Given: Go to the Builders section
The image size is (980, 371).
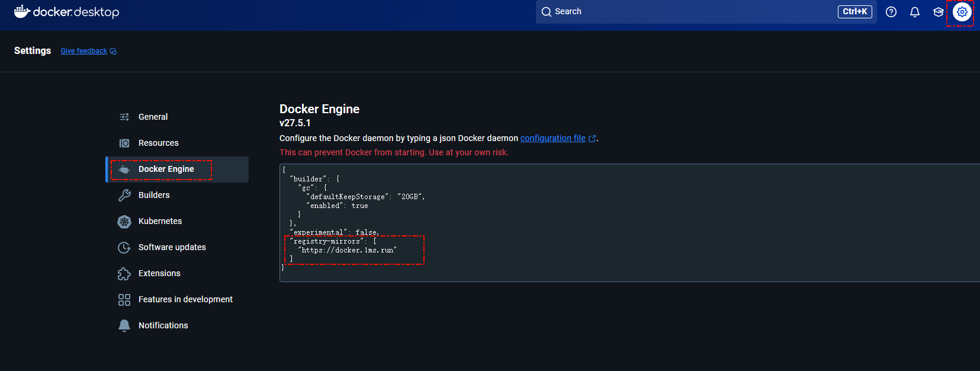Looking at the screenshot, I should (x=178, y=195).
